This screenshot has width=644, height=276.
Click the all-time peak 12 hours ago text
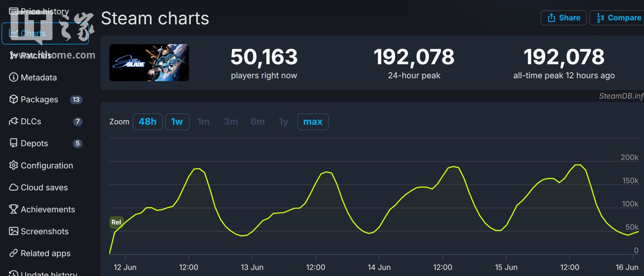(x=564, y=76)
